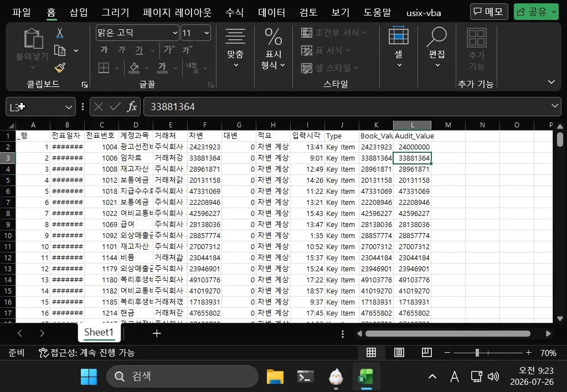Open font name dropdown 맑은 고딕
567x392 pixels.
174,33
